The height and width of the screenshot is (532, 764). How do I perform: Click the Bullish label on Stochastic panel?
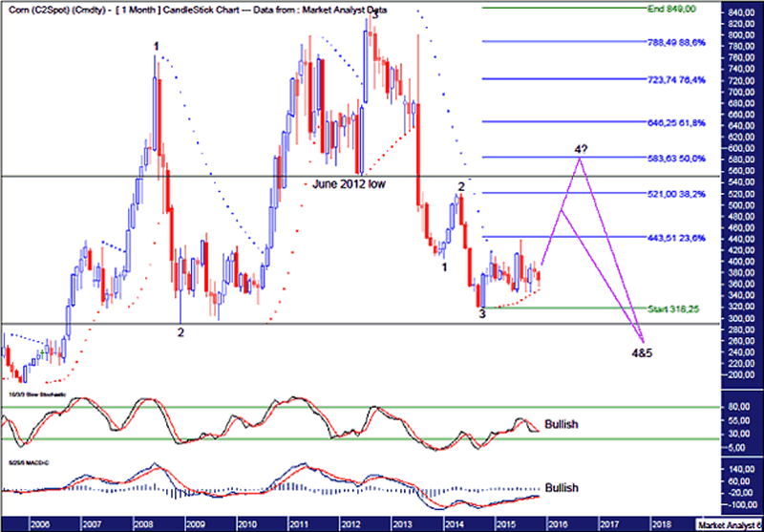pyautogui.click(x=562, y=423)
